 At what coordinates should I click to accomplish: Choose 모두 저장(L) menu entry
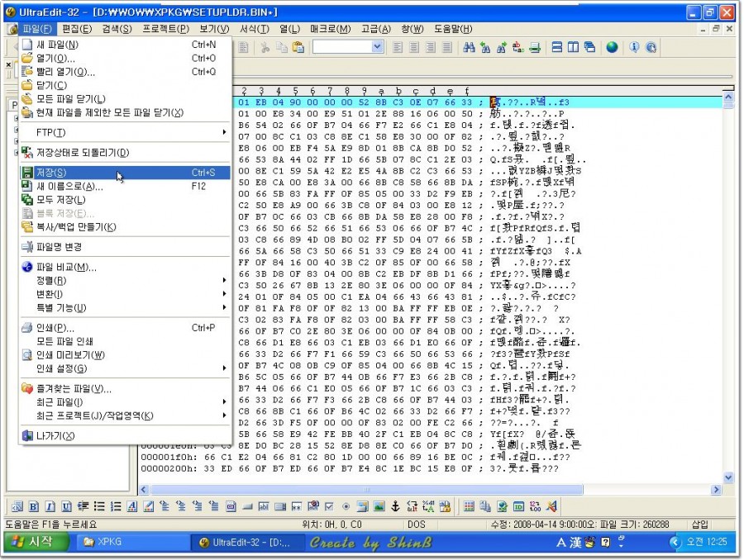(126, 200)
